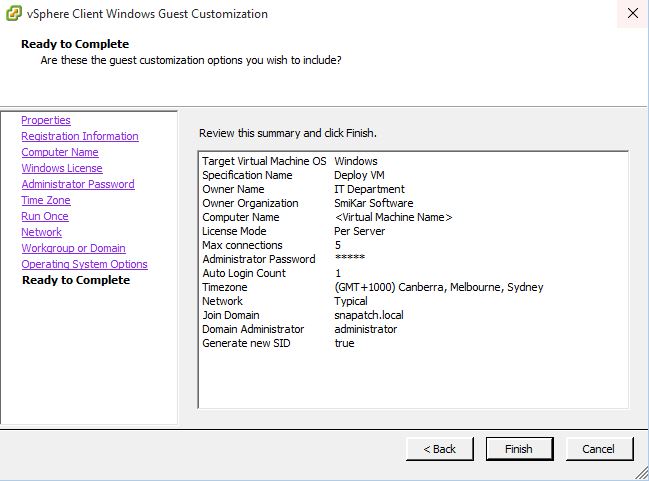
Task: Click the Owner Name label
Action: pos(233,189)
